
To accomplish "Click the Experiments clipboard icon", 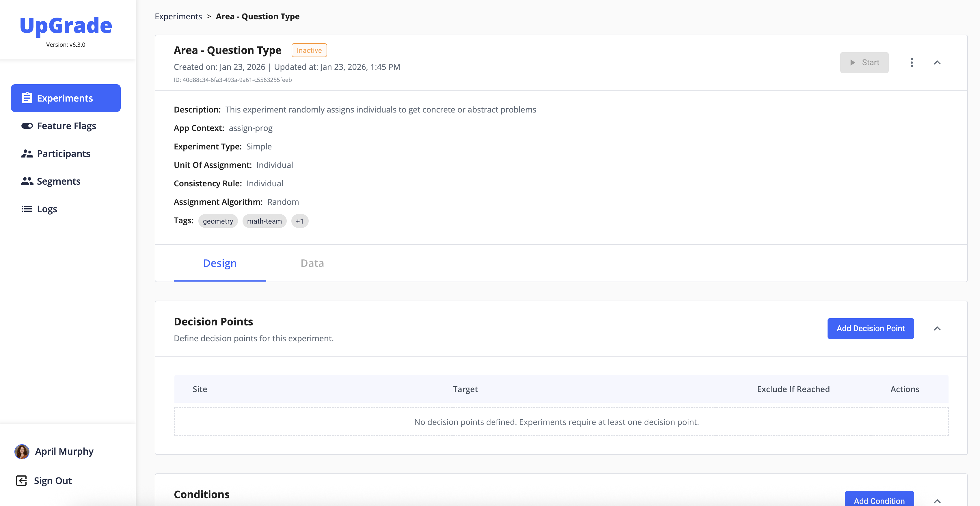I will coord(27,98).
